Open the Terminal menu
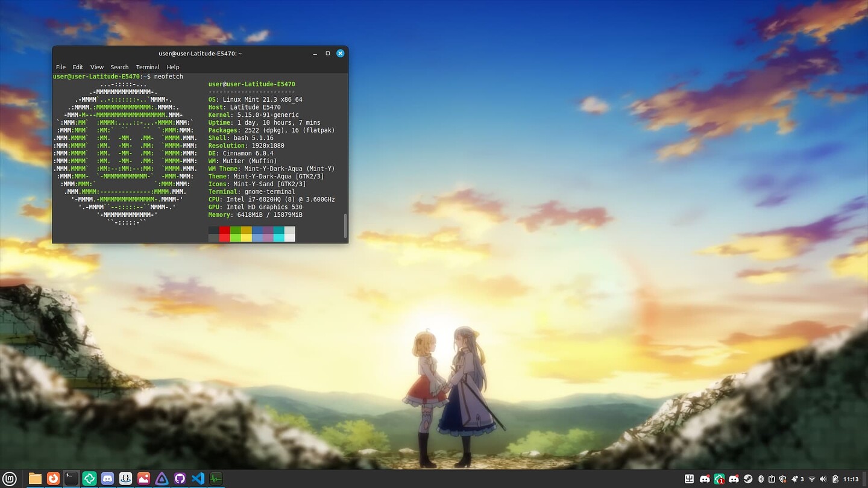 tap(148, 67)
